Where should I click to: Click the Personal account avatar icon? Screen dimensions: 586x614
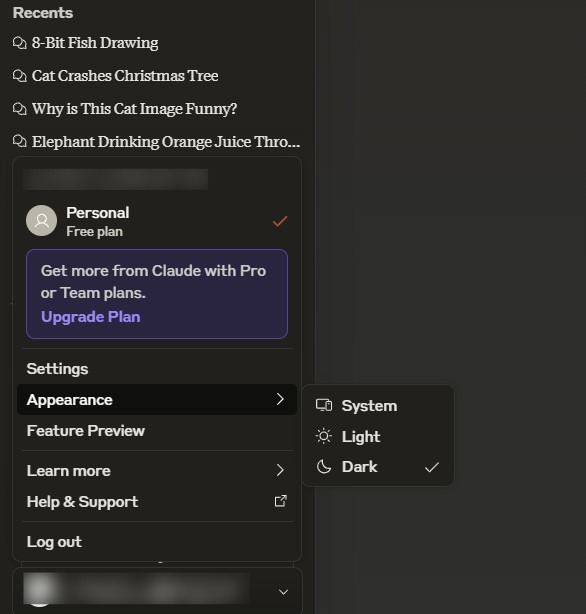click(x=42, y=220)
